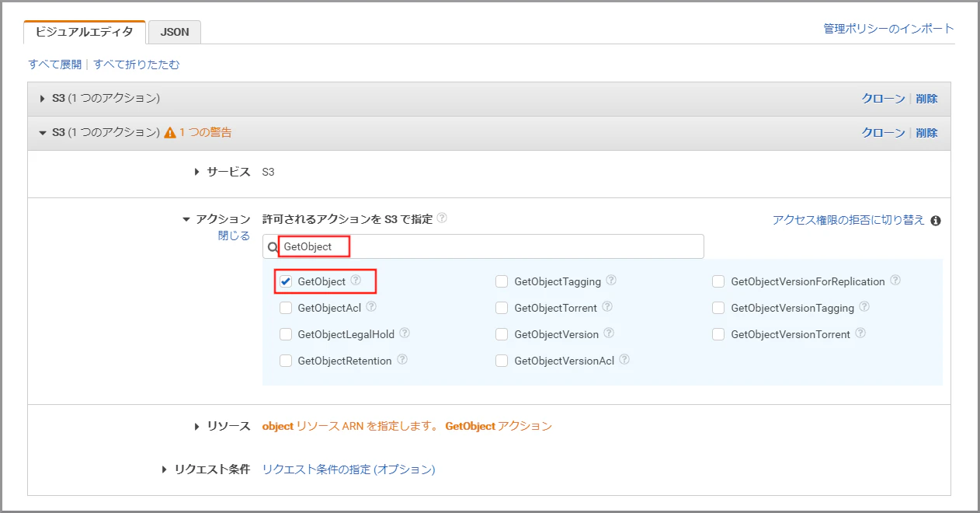Click すべて折りたたむ to collapse all

click(x=137, y=65)
